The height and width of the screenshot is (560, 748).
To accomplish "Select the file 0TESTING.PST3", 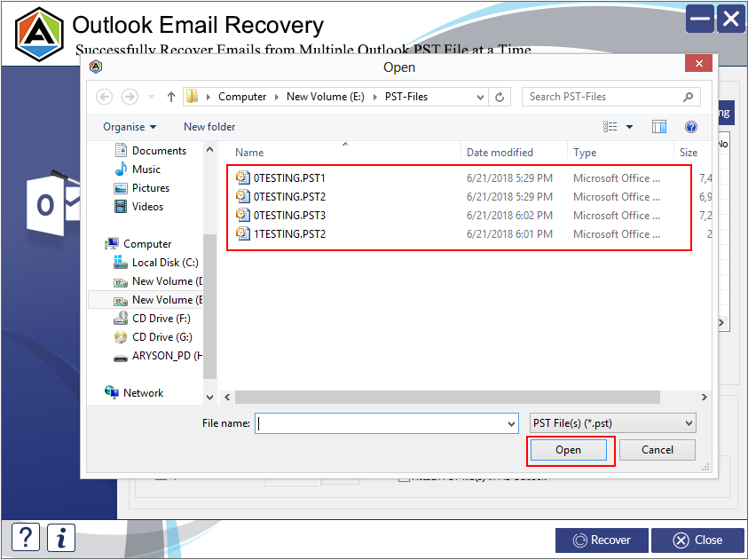I will 289,216.
